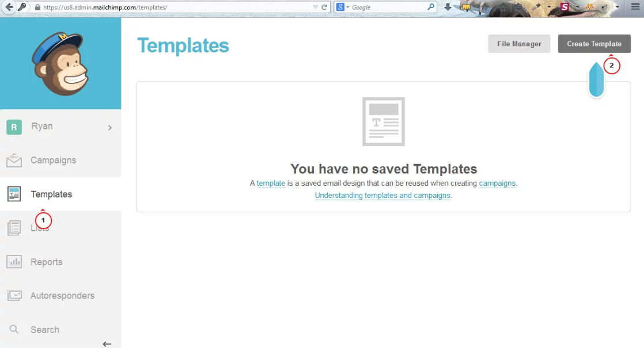The height and width of the screenshot is (348, 644).
Task: Open the Reports bar chart icon
Action: click(14, 262)
